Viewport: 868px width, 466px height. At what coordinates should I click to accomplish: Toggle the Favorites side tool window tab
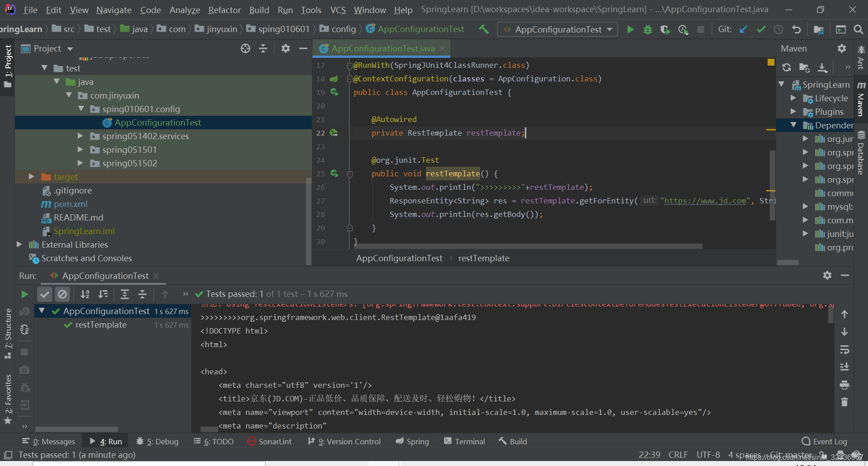[x=8, y=400]
